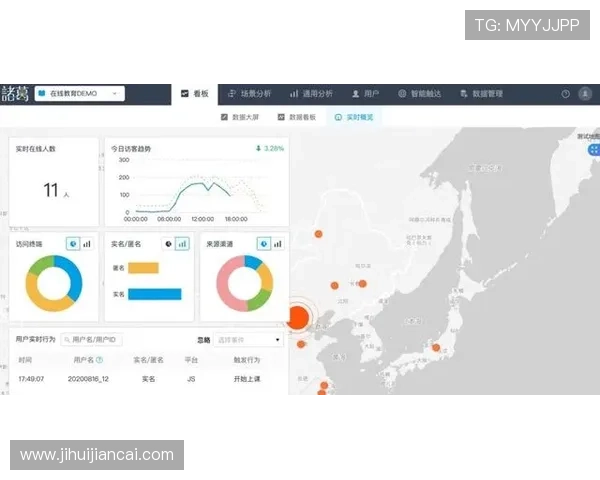Screen dimensions: 600x480
Task: Click the 实时在线人数 card title
Action: tap(36, 149)
